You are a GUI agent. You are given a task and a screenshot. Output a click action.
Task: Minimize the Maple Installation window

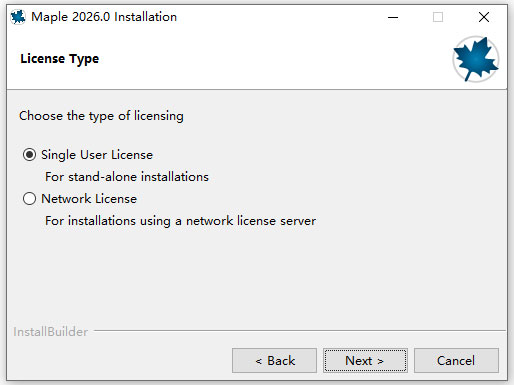pos(393,17)
